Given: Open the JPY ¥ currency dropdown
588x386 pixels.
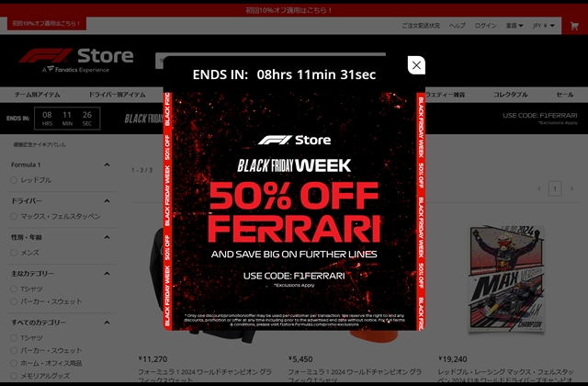Looking at the screenshot, I should 544,26.
